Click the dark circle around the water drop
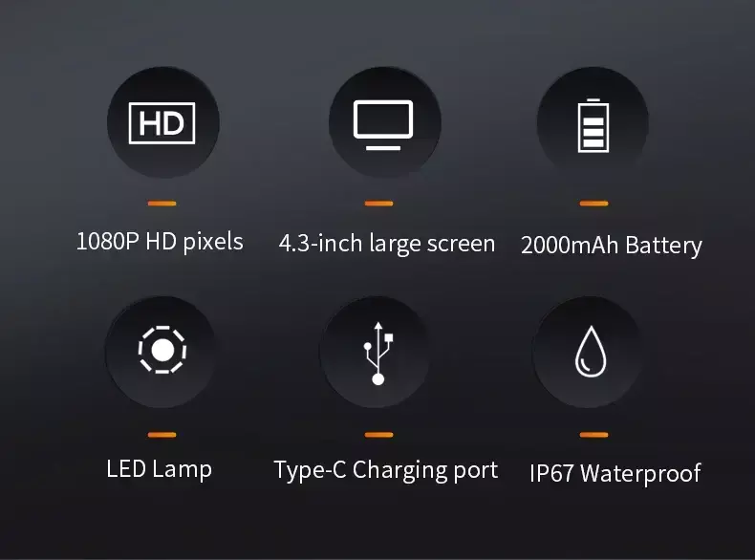 589,352
